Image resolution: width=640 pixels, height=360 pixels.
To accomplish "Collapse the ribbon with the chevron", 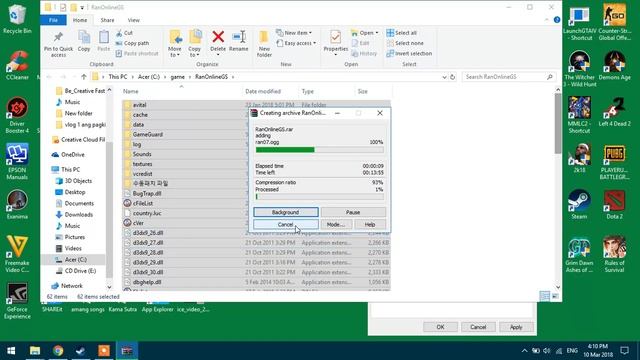I will coord(547,20).
